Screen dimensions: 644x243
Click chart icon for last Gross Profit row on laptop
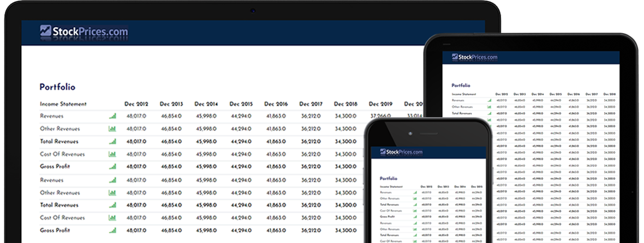[112, 230]
